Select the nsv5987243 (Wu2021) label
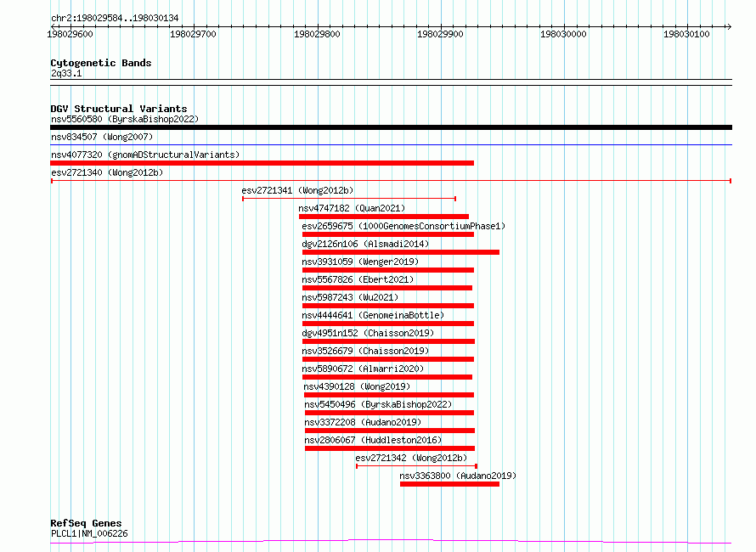756x552 pixels. [350, 297]
